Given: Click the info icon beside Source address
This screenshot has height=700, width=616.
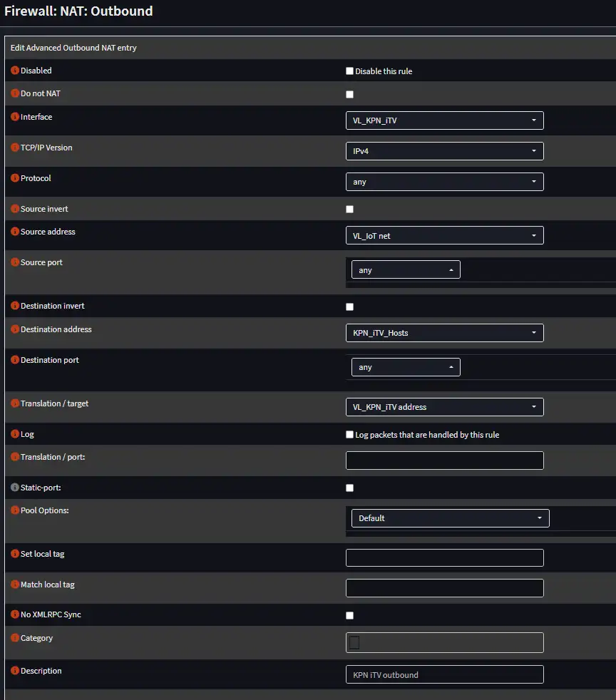Looking at the screenshot, I should [15, 232].
